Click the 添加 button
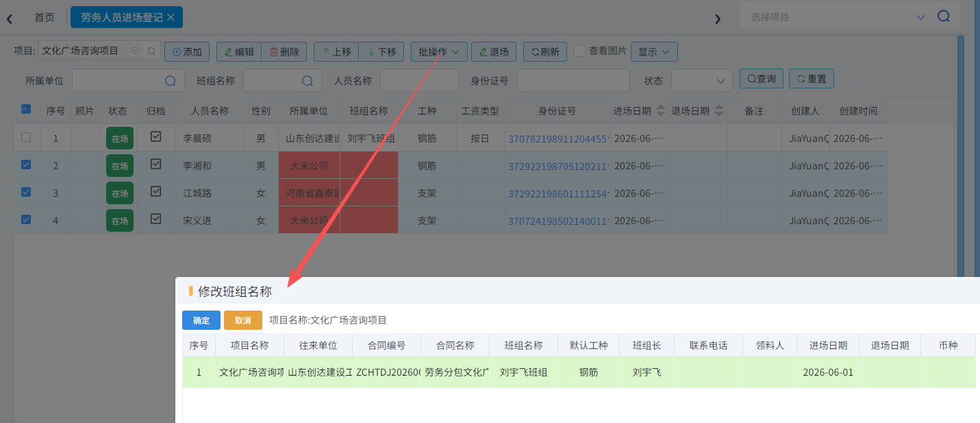This screenshot has width=980, height=423. 187,51
